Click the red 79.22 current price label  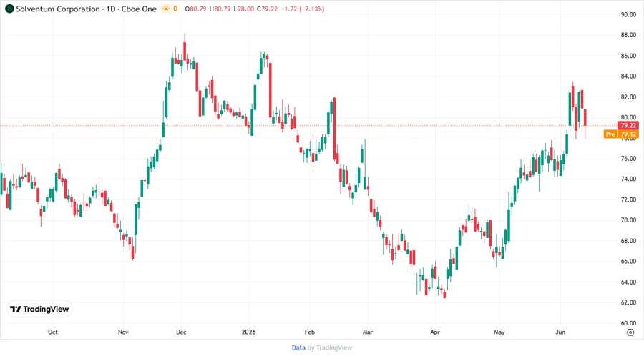pyautogui.click(x=628, y=126)
